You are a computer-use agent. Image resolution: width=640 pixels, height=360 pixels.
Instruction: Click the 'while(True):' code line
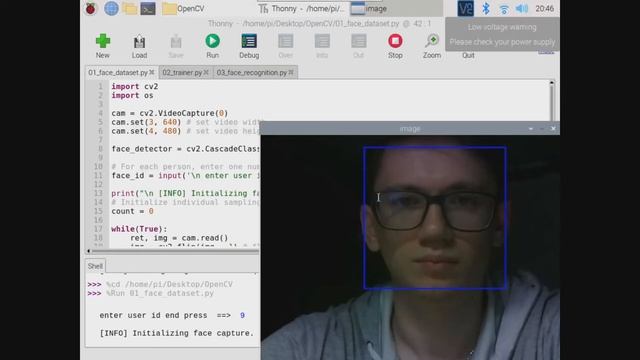(x=139, y=229)
